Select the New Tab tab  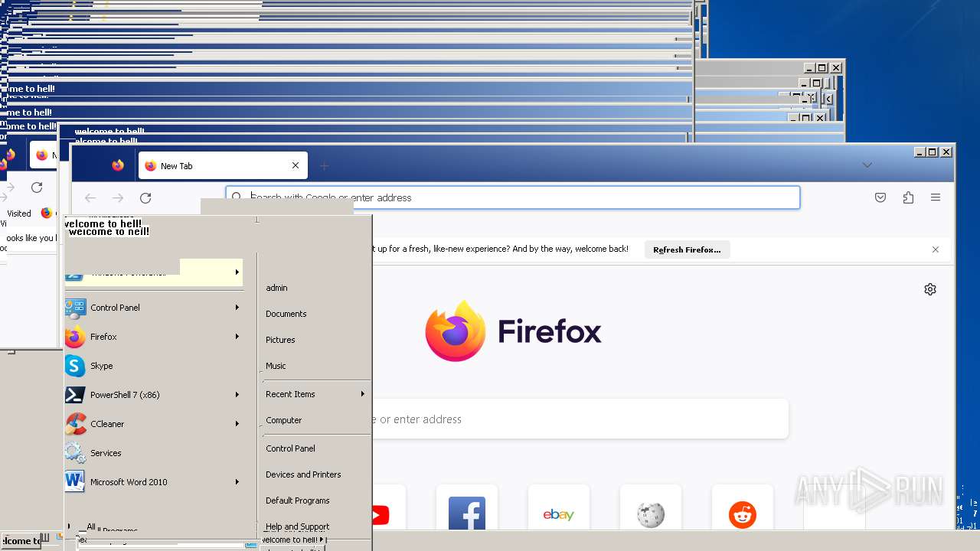(x=223, y=165)
